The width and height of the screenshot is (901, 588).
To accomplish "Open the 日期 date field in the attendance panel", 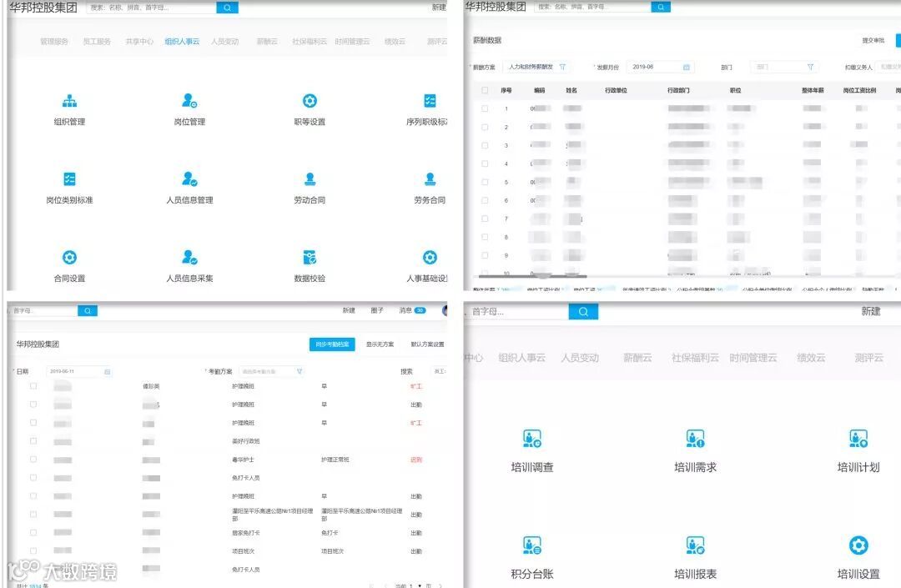I will (78, 371).
